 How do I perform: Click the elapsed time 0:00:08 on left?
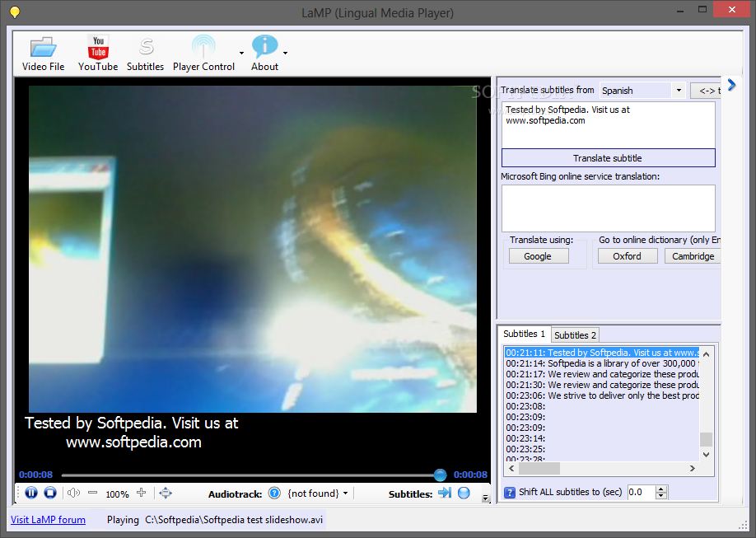[35, 475]
